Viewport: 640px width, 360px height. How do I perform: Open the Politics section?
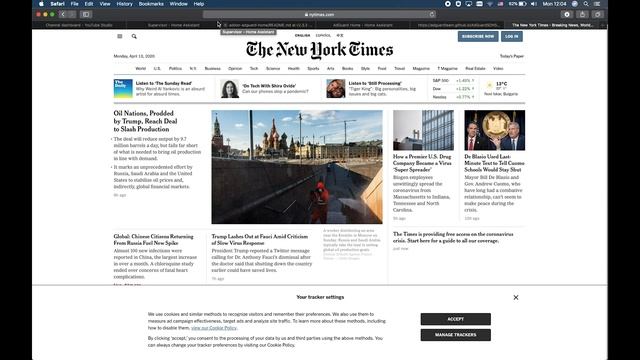[x=175, y=69]
